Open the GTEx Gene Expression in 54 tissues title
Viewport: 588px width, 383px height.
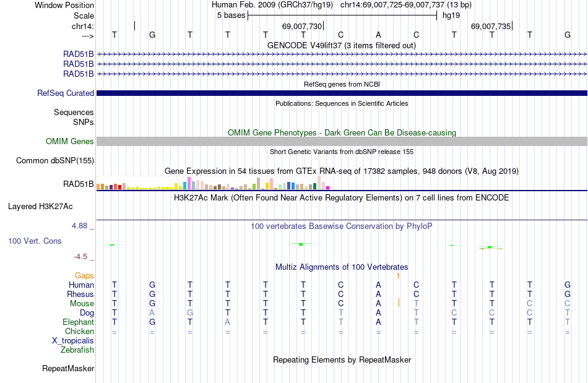(x=342, y=171)
